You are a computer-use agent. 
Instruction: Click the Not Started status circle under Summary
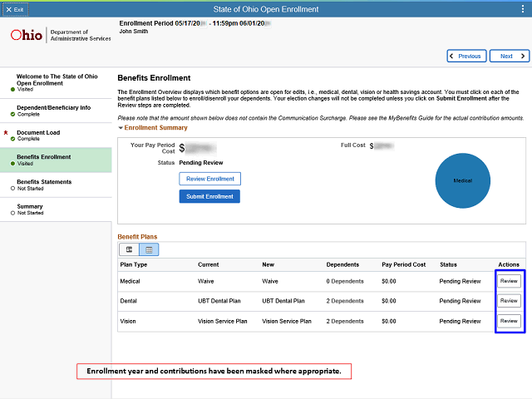pyautogui.click(x=12, y=213)
